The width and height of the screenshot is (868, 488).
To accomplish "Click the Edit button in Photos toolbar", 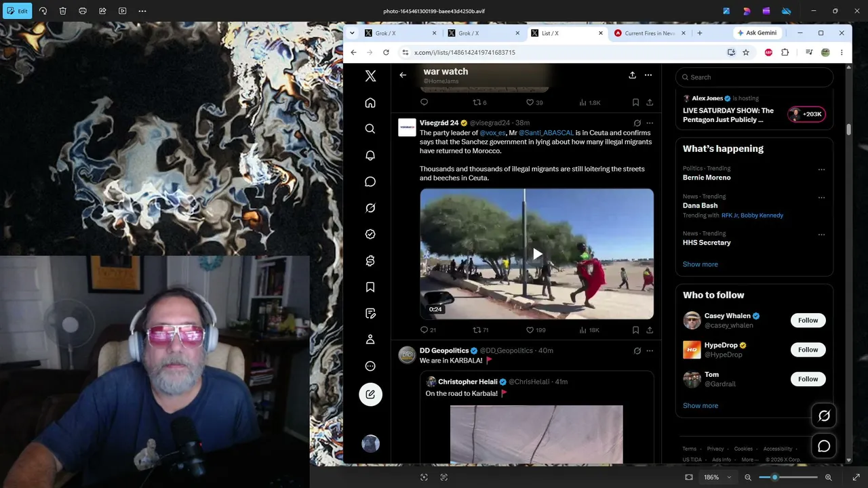I will point(17,11).
